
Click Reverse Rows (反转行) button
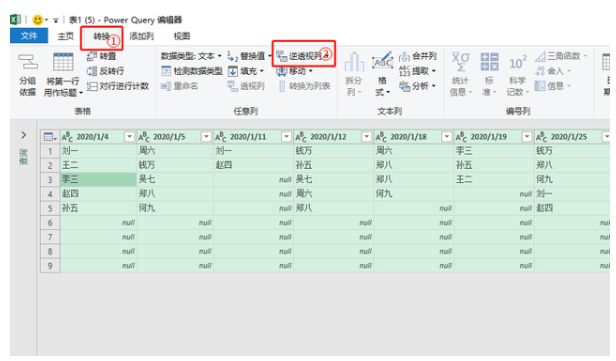(105, 71)
